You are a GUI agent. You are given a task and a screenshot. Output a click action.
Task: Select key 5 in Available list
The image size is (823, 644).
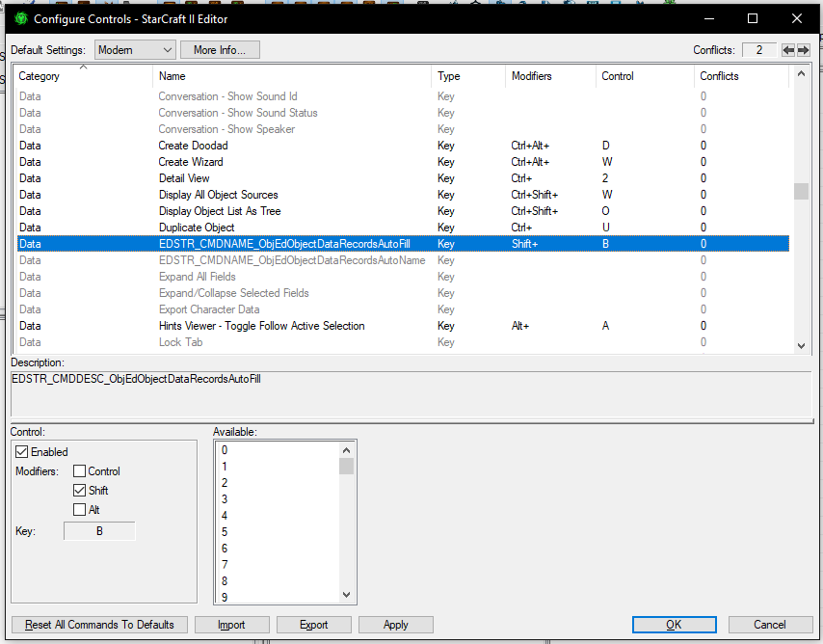[x=278, y=531]
